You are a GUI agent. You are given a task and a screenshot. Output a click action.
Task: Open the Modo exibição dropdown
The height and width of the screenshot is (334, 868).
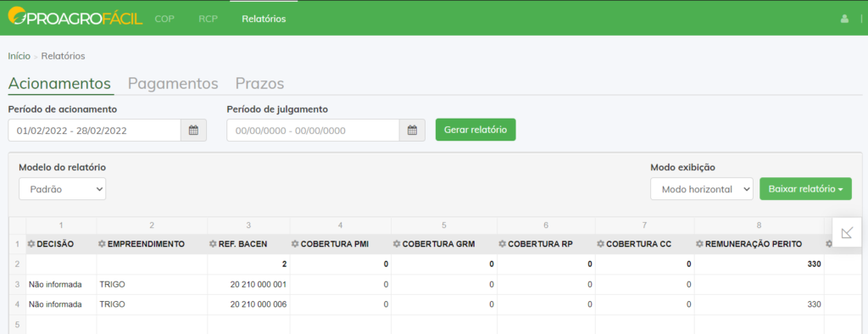click(702, 189)
